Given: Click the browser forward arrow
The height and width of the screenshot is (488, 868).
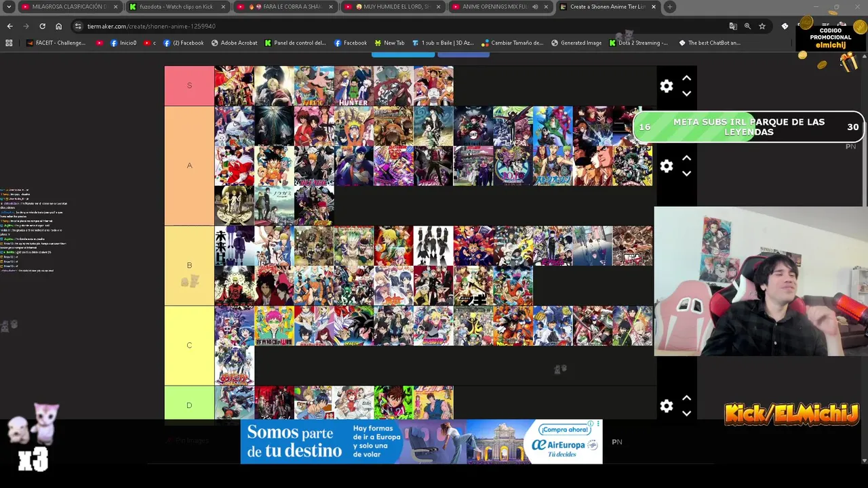Looking at the screenshot, I should (26, 26).
